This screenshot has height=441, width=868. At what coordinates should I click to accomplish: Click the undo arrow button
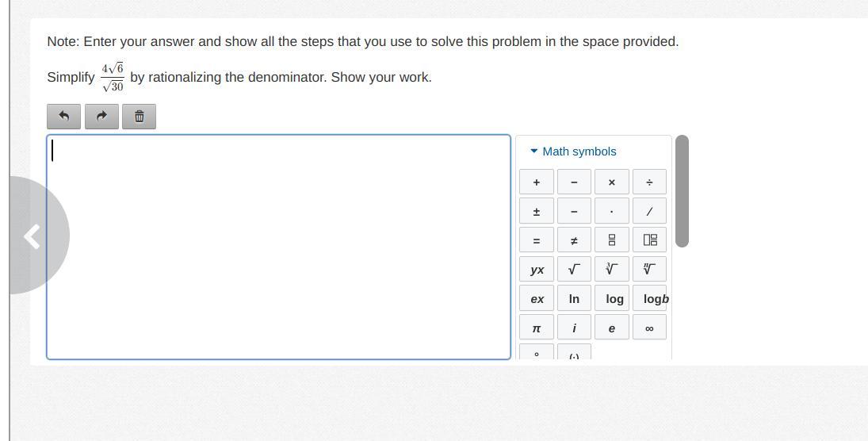pos(64,117)
